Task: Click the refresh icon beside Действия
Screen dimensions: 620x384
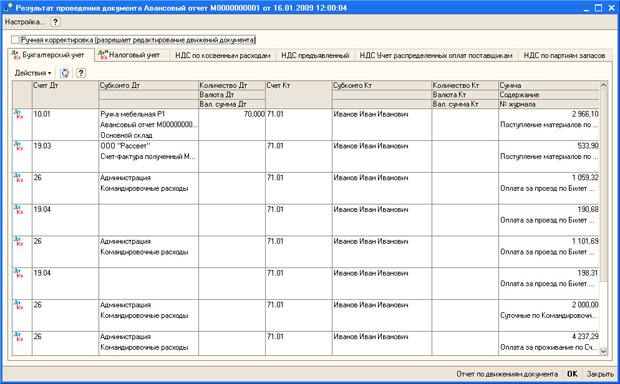Action: 65,73
